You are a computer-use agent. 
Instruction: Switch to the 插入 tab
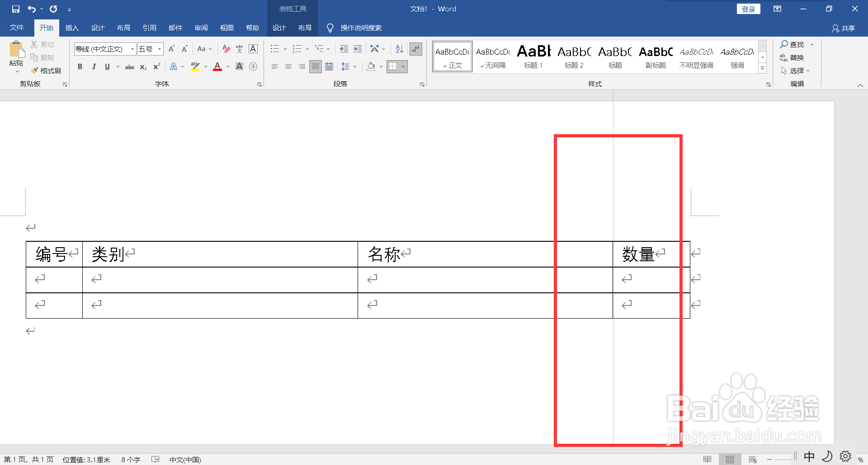(x=72, y=28)
